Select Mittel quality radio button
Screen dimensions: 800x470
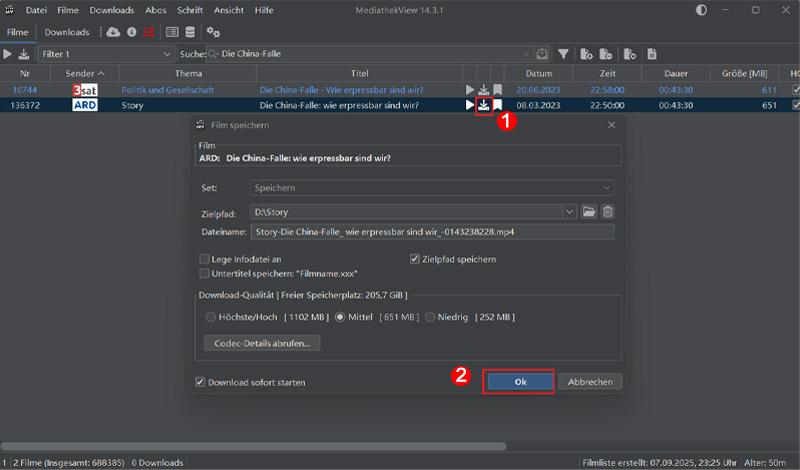click(340, 317)
